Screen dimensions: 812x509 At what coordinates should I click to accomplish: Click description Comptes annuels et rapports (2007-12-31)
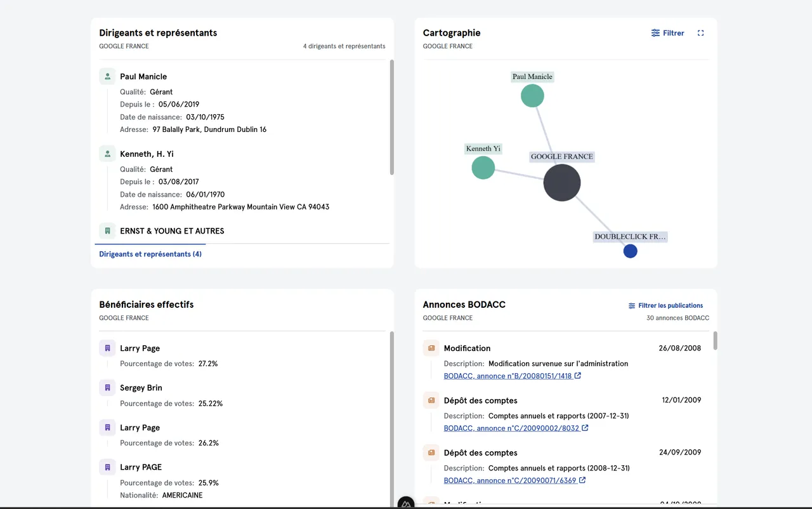click(x=559, y=416)
